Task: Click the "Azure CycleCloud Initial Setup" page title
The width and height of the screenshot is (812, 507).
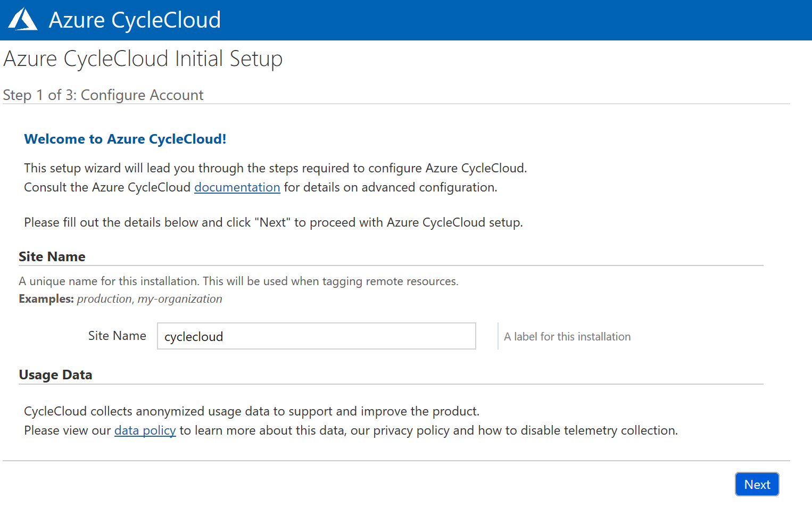Action: point(143,59)
